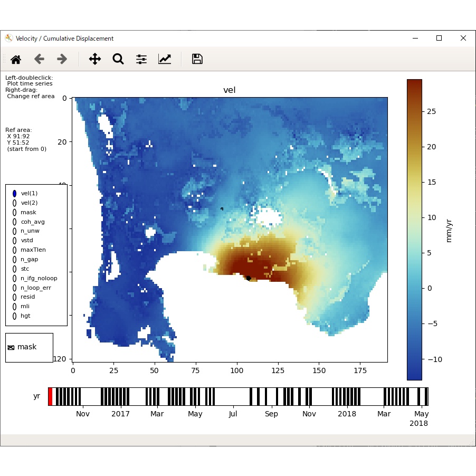Image resolution: width=476 pixels, height=476 pixels.
Task: Go to previous view with the back arrow
Action: 39,59
